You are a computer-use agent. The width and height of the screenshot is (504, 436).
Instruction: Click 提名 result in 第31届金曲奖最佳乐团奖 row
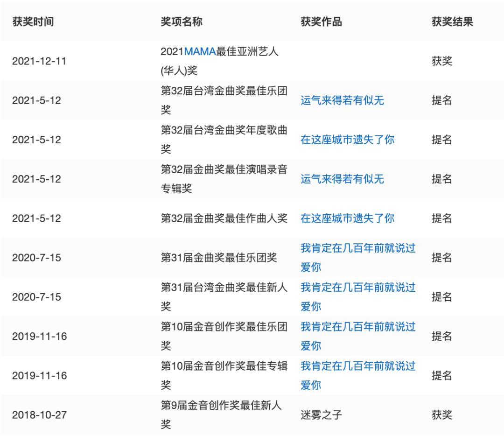pos(441,258)
